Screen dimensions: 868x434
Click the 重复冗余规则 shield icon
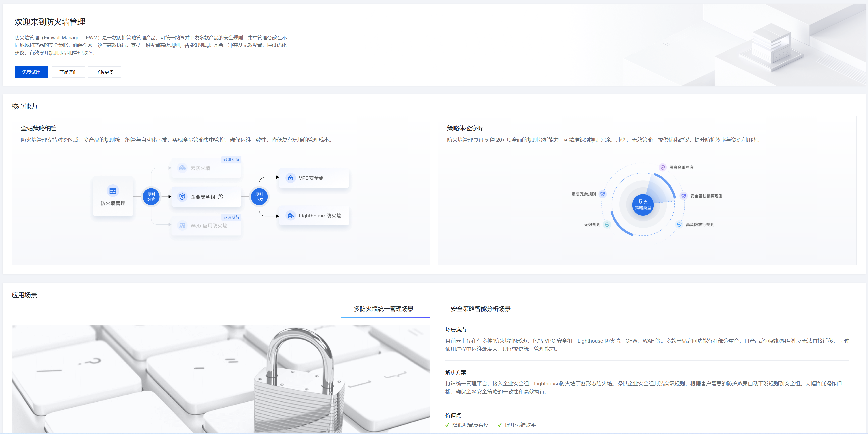pyautogui.click(x=603, y=194)
